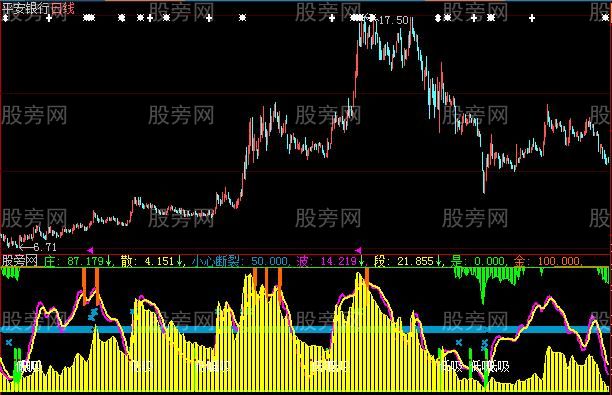Select the 散: 4.151 indicator value

pos(151,261)
